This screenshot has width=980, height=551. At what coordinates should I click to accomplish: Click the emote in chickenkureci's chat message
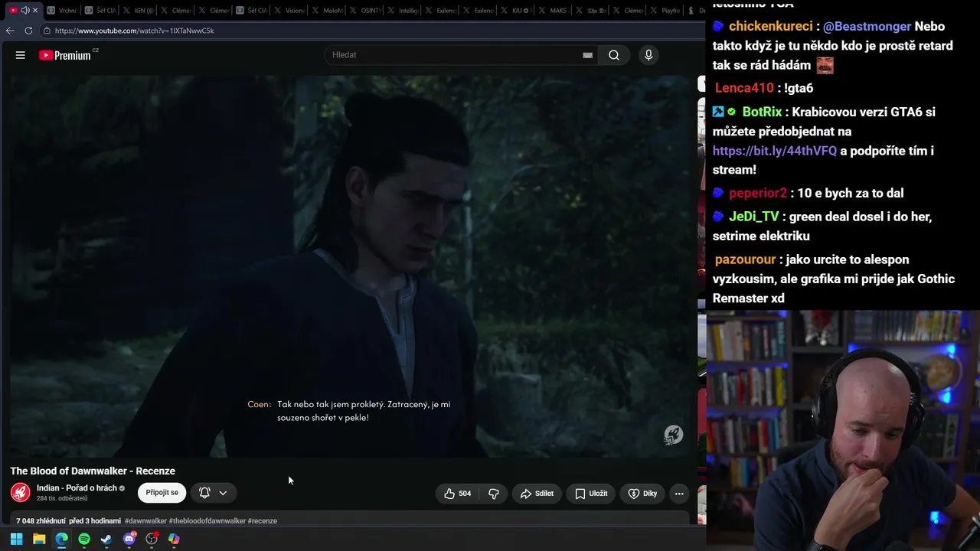(825, 65)
